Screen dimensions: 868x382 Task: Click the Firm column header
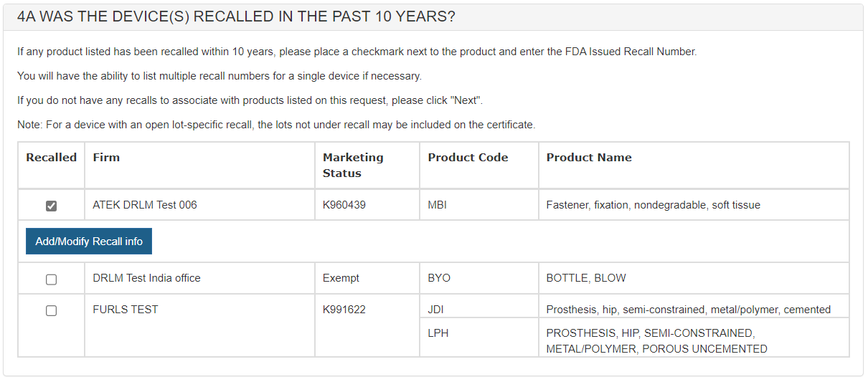[106, 158]
